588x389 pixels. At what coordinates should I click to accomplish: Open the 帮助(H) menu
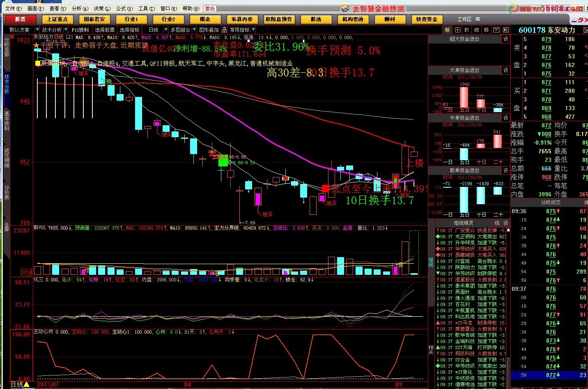coord(191,9)
